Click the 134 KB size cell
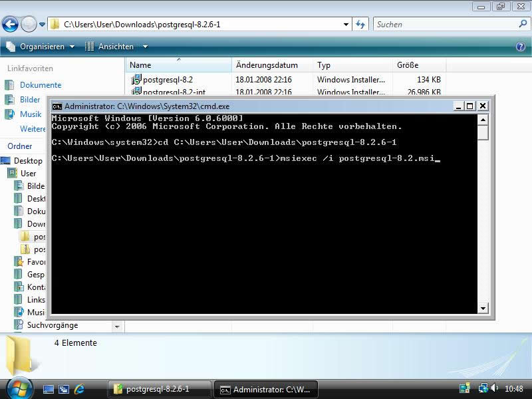 click(x=429, y=80)
